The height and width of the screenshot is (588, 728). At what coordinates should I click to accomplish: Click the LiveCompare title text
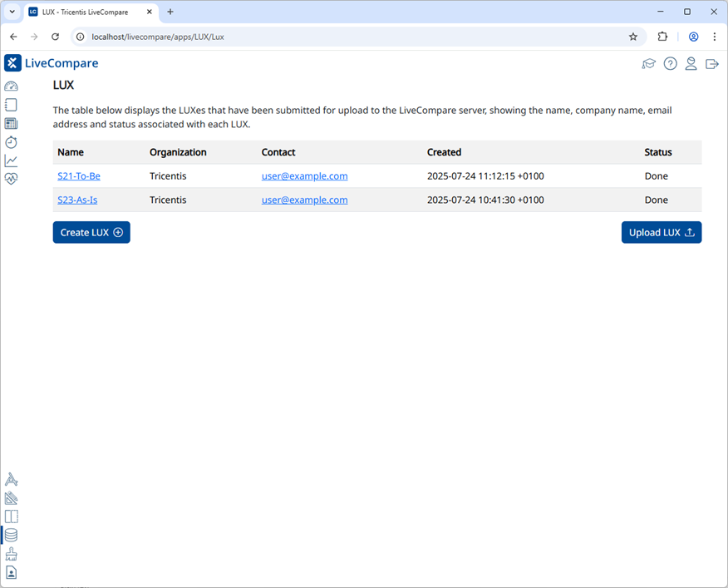coord(61,63)
